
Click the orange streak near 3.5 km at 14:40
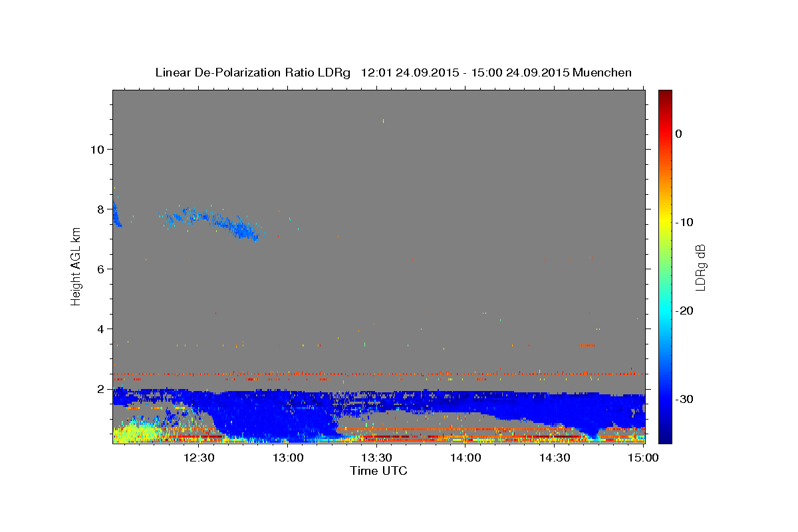pos(587,345)
